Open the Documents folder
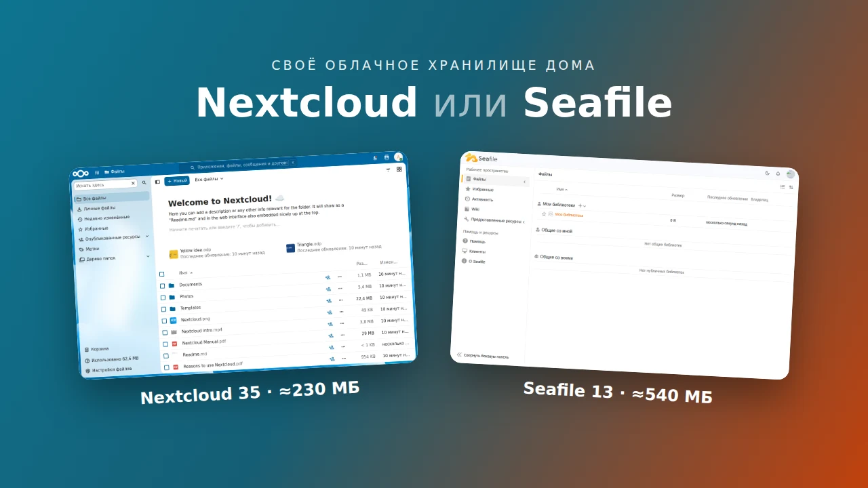This screenshot has height=488, width=868. coord(191,285)
